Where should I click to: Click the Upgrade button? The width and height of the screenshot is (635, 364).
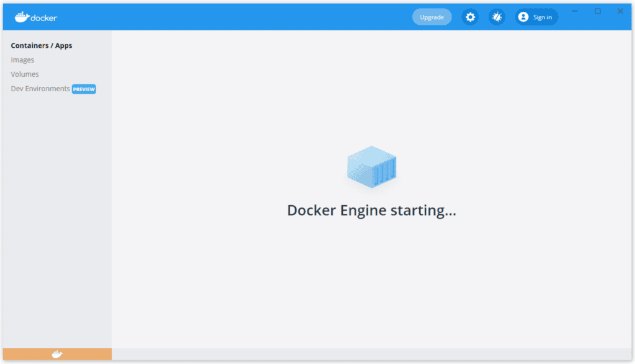click(x=432, y=17)
